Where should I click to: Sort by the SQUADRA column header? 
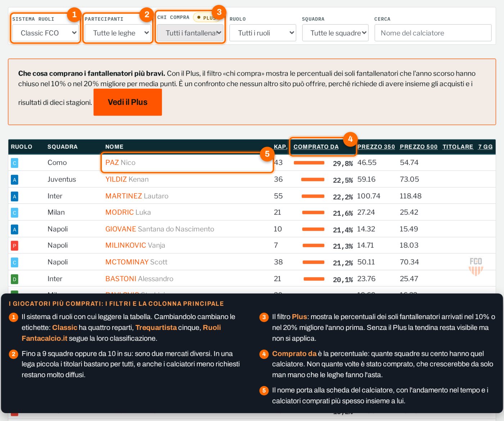(63, 147)
